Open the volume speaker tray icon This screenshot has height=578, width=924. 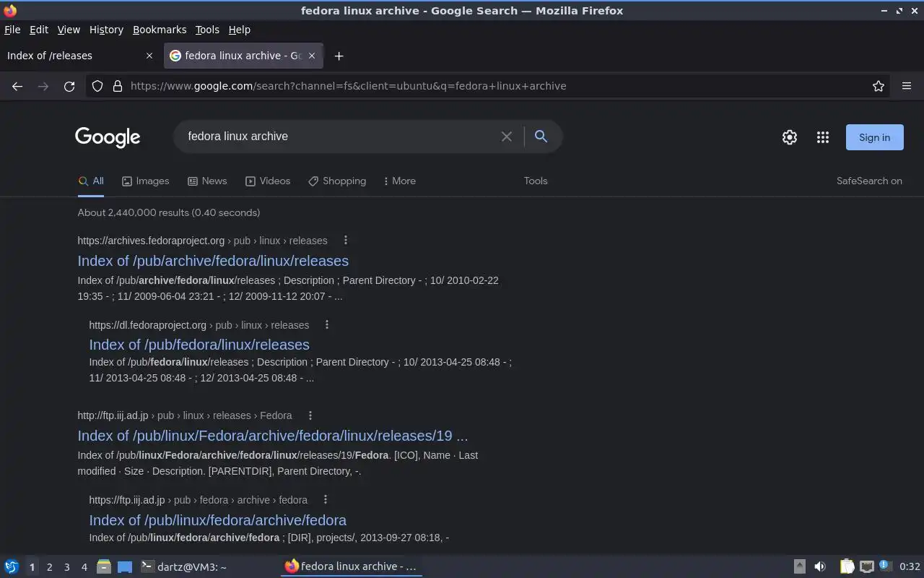[819, 566]
